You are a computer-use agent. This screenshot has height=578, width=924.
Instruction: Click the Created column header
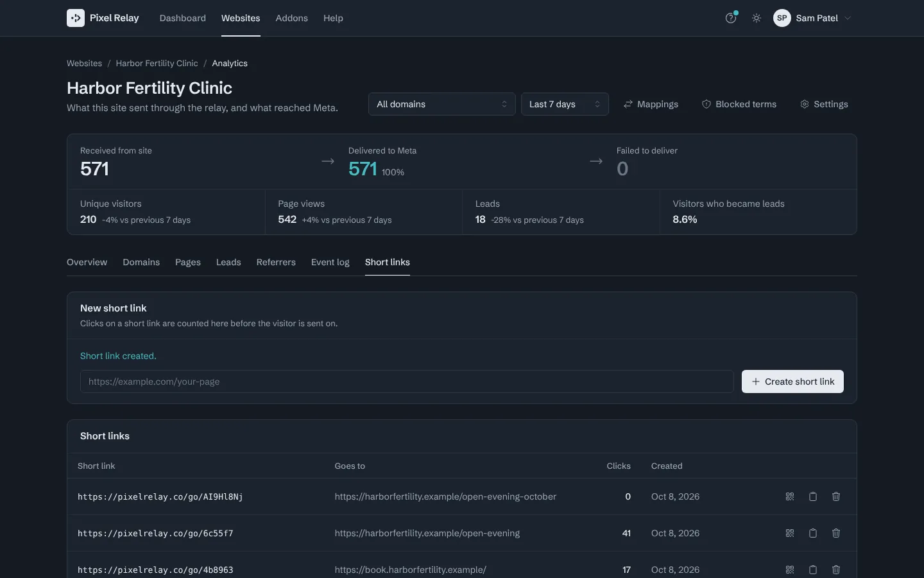coord(667,466)
